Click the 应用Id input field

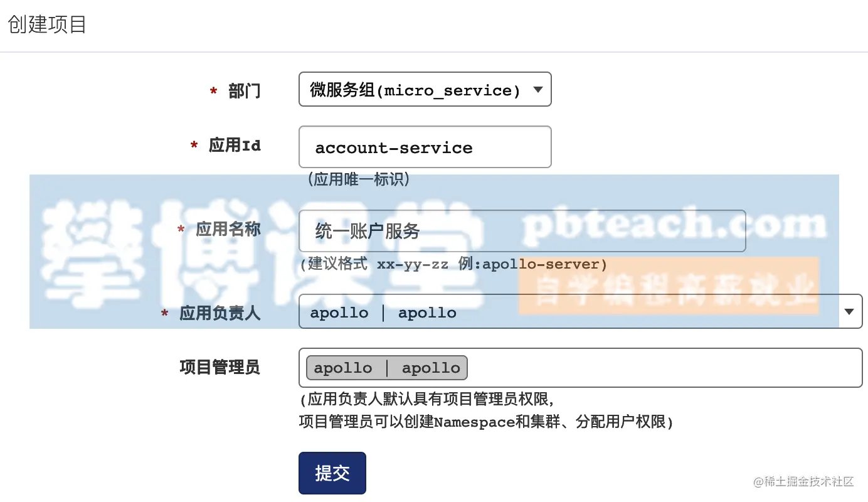point(425,147)
